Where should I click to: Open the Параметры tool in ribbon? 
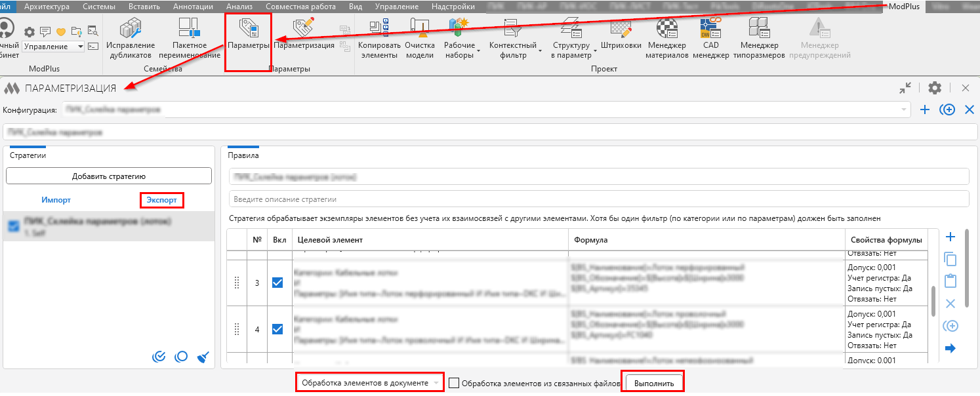coord(248,34)
